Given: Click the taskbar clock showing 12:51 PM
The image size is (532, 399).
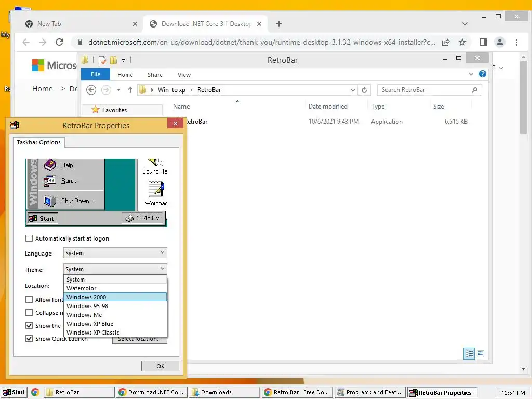Looking at the screenshot, I should pos(513,393).
